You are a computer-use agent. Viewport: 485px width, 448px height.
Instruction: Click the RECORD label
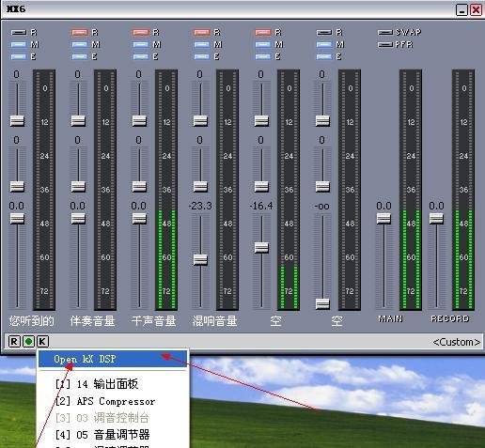pos(450,318)
